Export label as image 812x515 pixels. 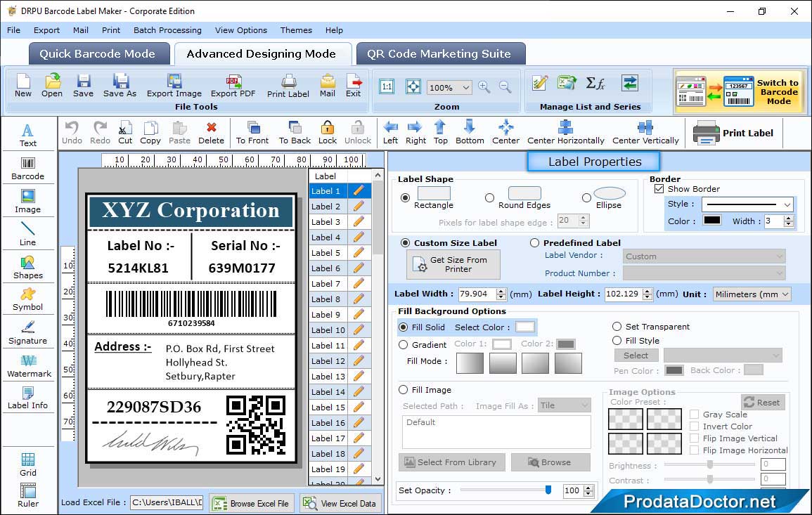tap(174, 86)
